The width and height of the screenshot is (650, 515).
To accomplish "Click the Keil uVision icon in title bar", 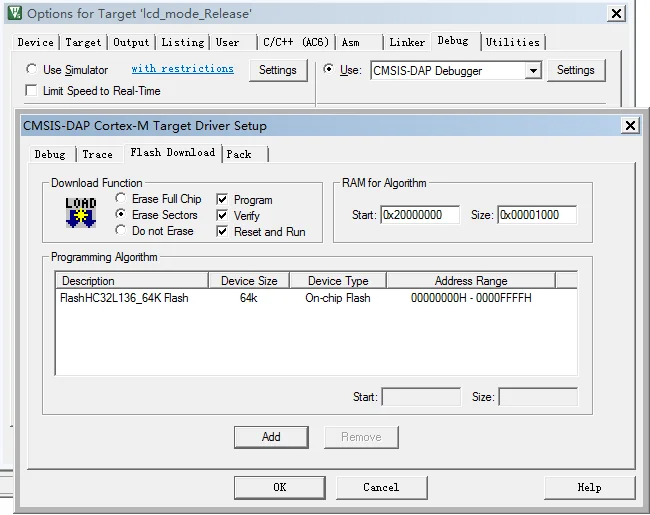I will pyautogui.click(x=14, y=13).
